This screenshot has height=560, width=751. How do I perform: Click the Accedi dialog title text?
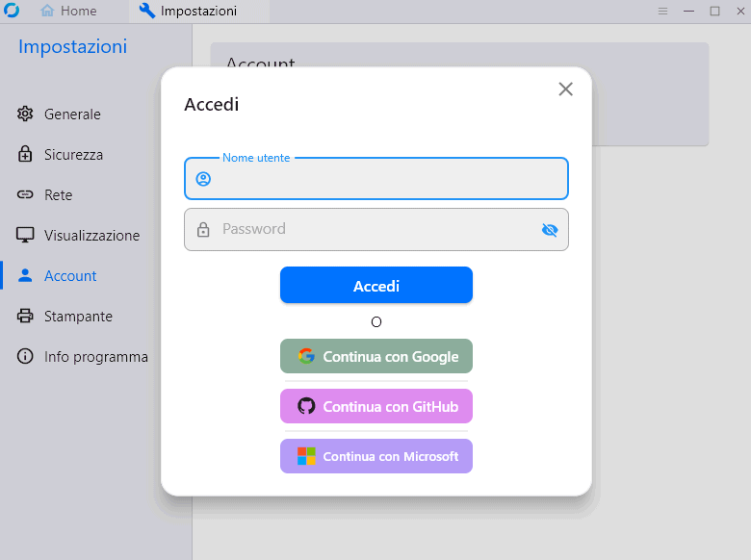pos(212,104)
